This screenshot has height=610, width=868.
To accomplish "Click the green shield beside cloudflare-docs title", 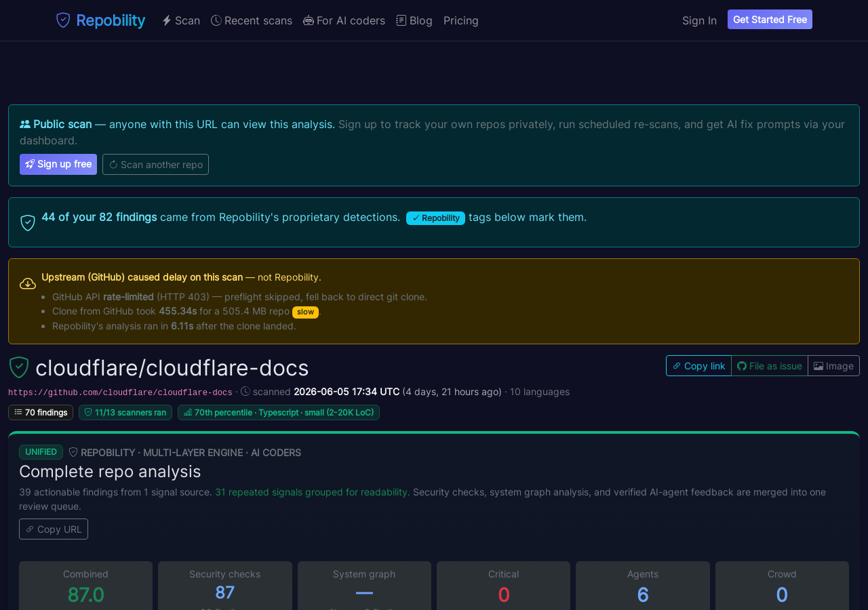I will [19, 367].
